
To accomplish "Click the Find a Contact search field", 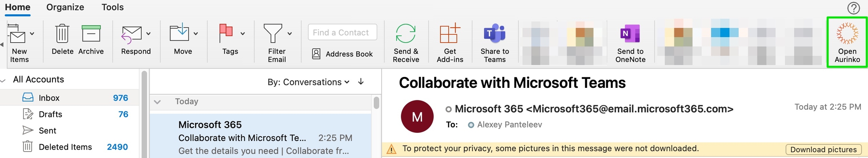I will [x=342, y=32].
